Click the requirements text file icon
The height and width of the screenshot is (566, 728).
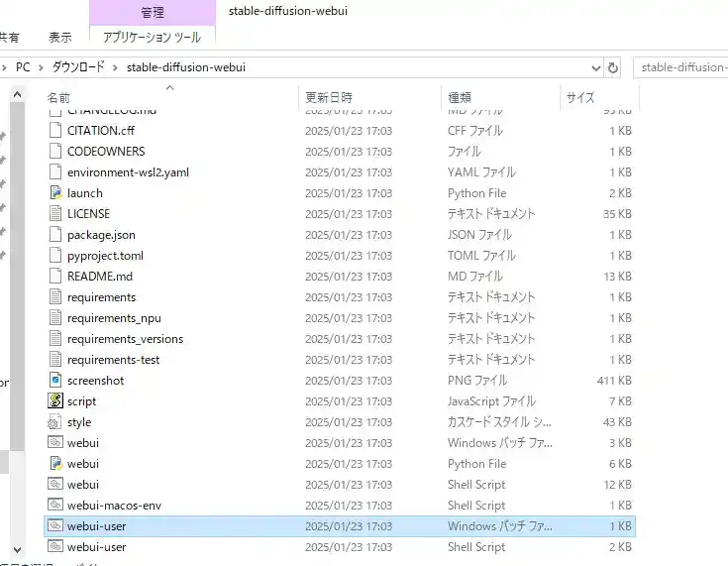(x=55, y=297)
